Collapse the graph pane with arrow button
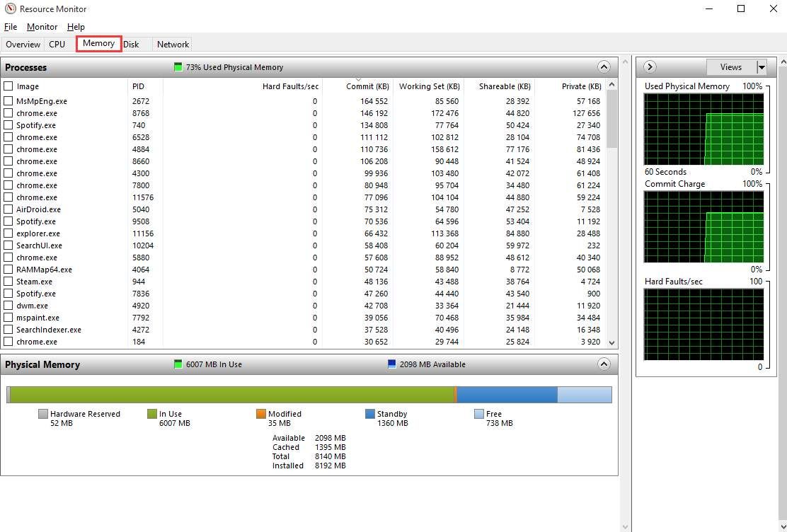787x532 pixels. [650, 67]
